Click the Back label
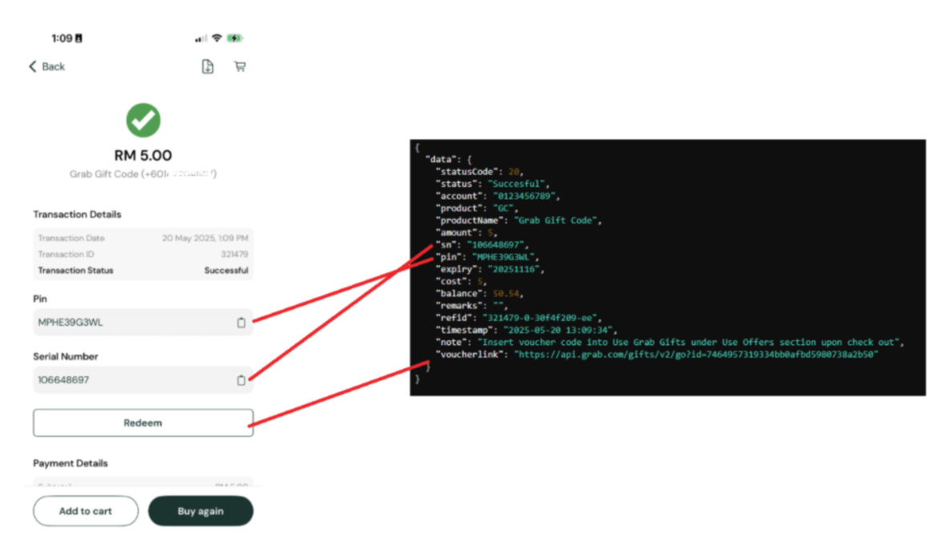 (x=52, y=66)
